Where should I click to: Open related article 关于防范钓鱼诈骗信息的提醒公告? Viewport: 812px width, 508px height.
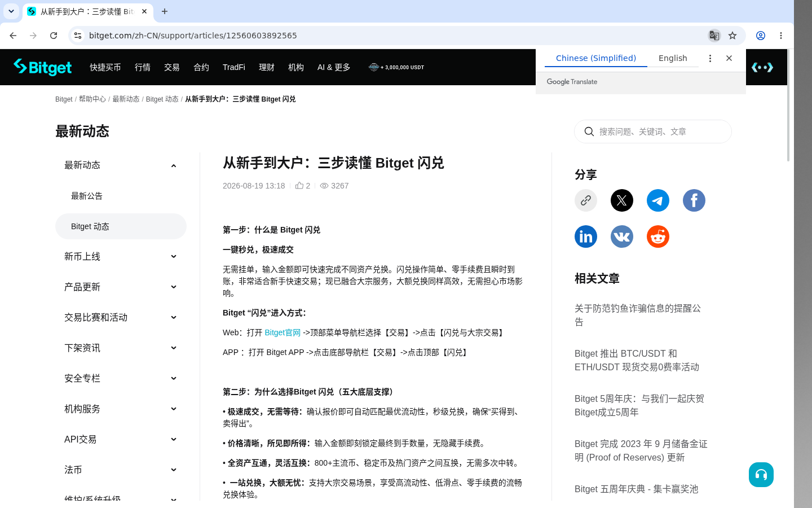click(x=638, y=315)
